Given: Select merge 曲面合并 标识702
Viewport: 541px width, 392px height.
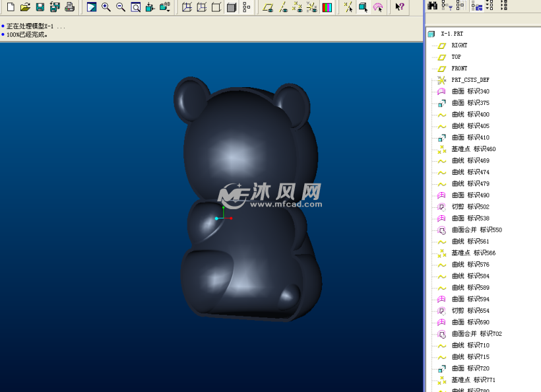Looking at the screenshot, I should (x=477, y=334).
